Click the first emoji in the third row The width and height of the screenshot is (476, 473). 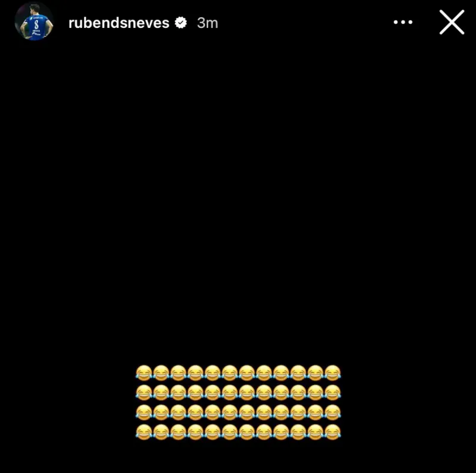(143, 412)
